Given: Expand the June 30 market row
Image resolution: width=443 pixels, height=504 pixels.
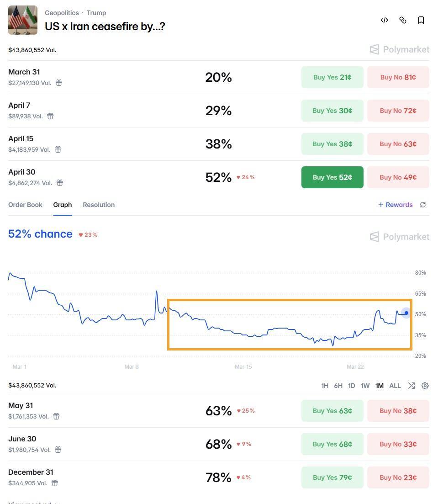Looking at the screenshot, I should coord(22,439).
